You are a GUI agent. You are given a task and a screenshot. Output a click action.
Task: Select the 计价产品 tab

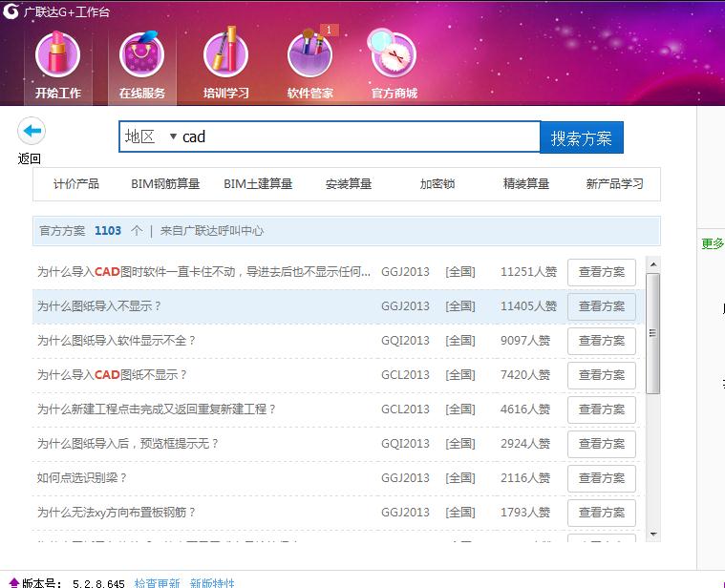[x=76, y=184]
